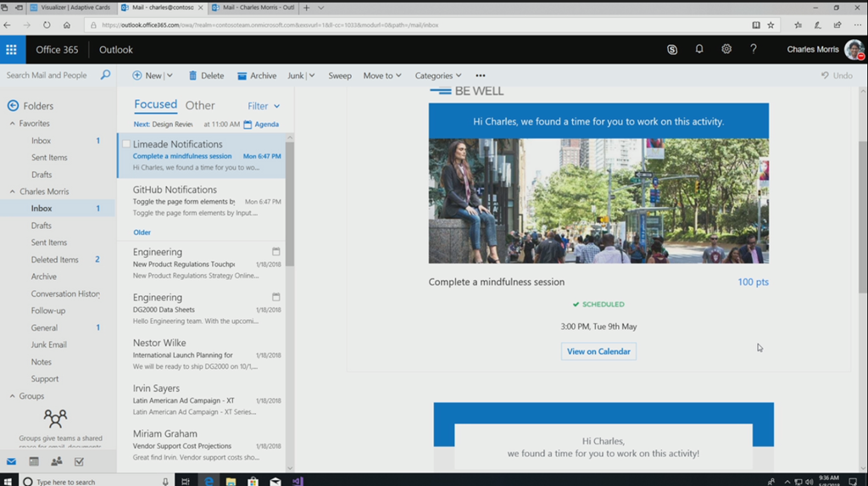The image size is (868, 486).
Task: Collapse the Charles Morris mailbox tree
Action: (x=12, y=192)
